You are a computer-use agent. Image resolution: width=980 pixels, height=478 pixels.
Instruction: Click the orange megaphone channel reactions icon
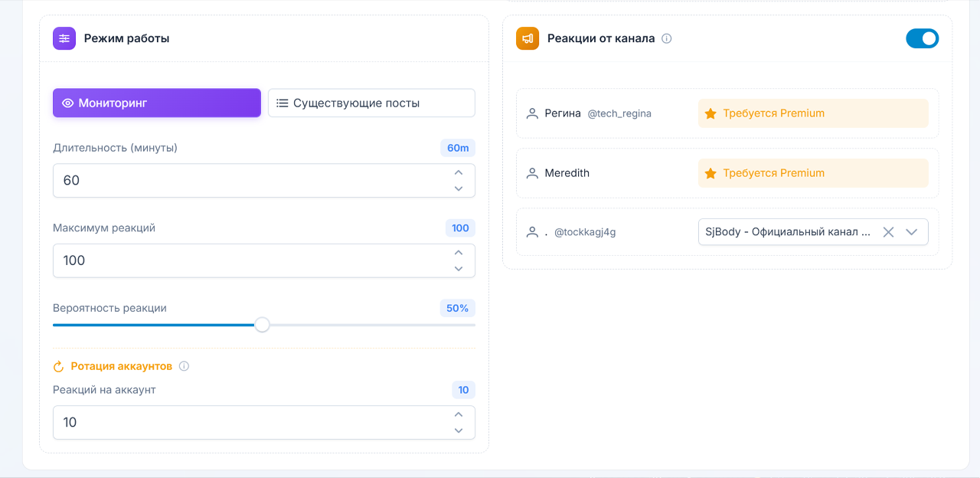(528, 38)
